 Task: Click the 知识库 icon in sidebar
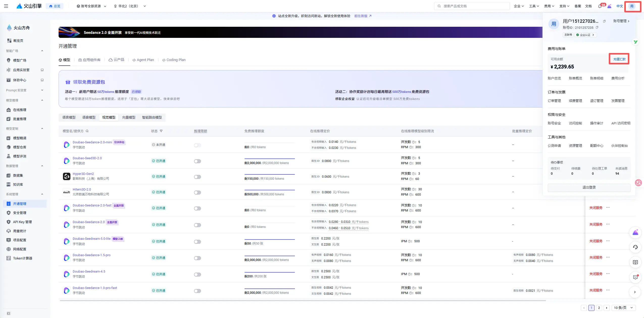point(9,184)
